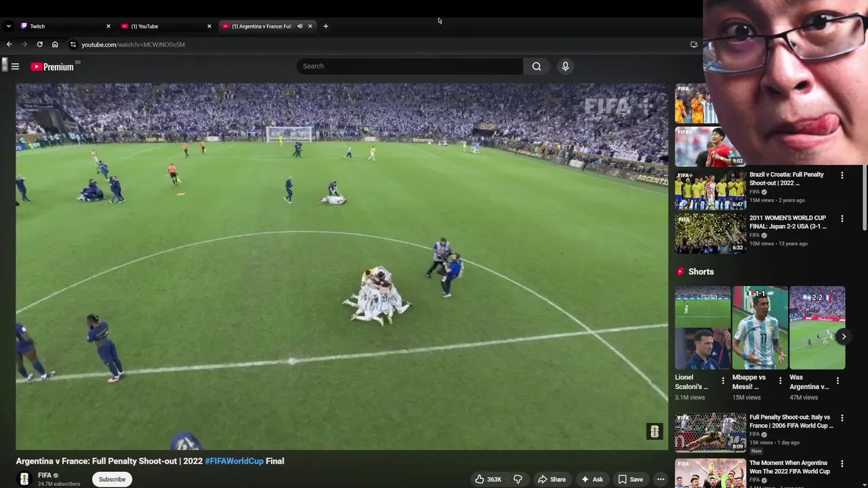Open more actions ellipsis under video
Image resolution: width=868 pixels, height=488 pixels.
[x=660, y=479]
